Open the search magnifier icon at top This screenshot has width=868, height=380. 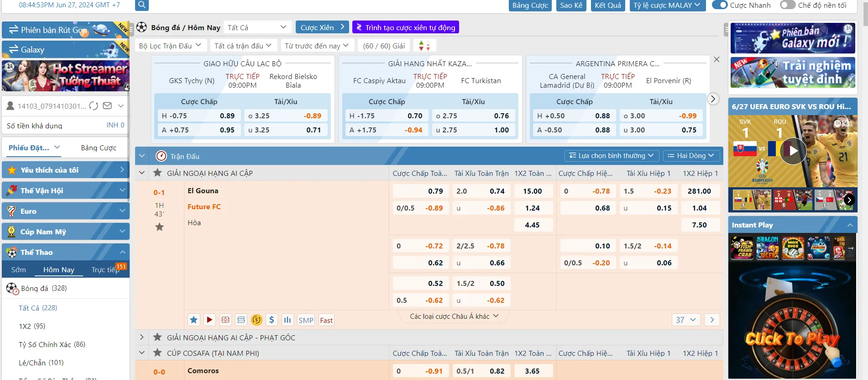pos(142,5)
